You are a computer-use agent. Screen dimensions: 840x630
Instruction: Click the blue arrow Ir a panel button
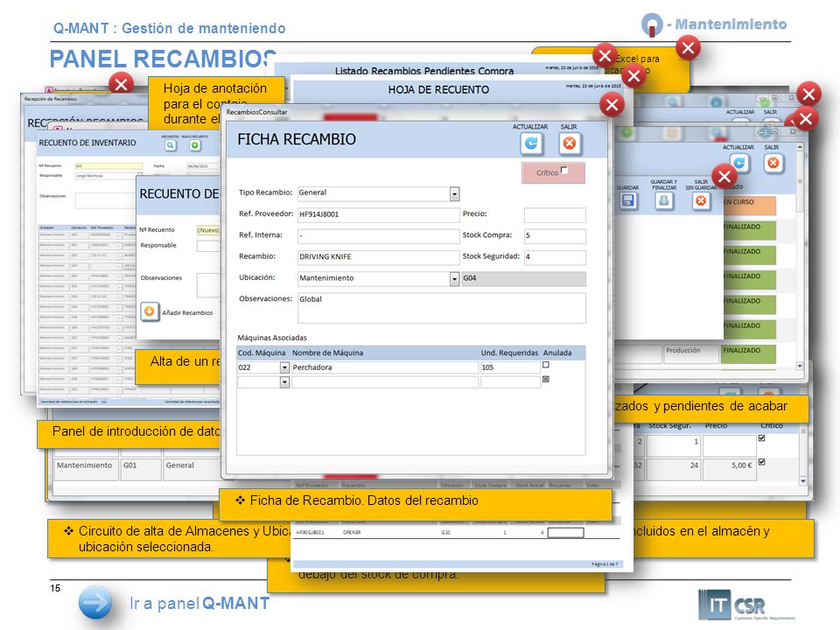click(95, 603)
